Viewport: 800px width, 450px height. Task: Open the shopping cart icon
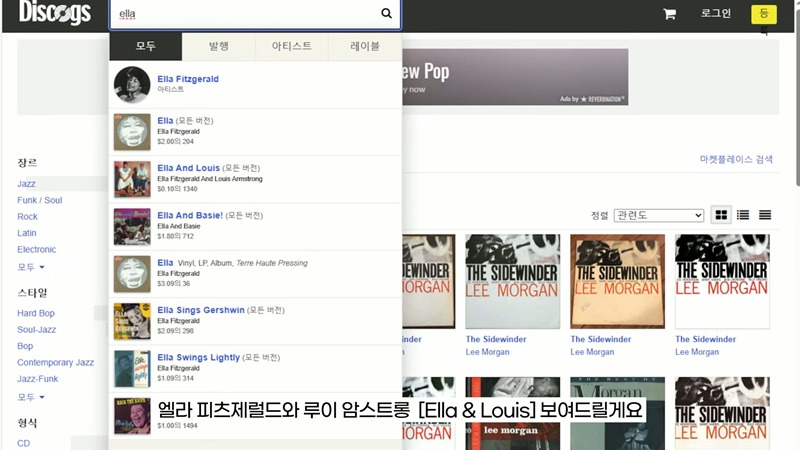pyautogui.click(x=669, y=14)
